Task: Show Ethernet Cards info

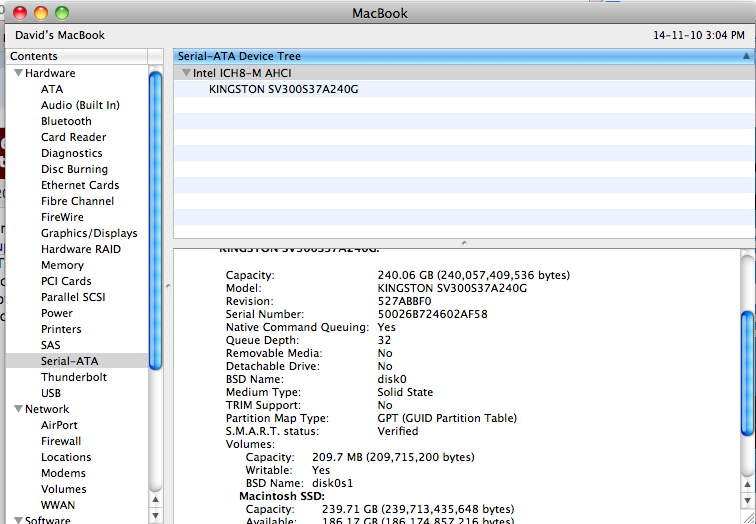Action: [80, 185]
